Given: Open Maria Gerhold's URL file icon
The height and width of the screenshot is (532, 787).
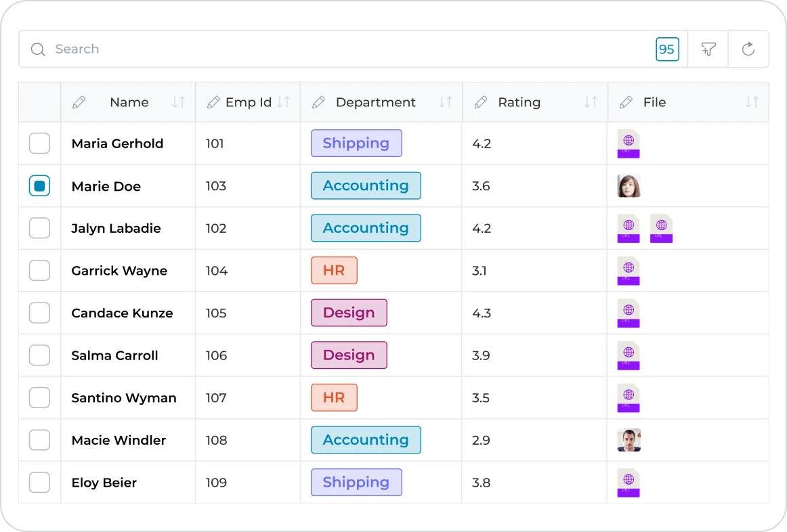Looking at the screenshot, I should tap(629, 143).
